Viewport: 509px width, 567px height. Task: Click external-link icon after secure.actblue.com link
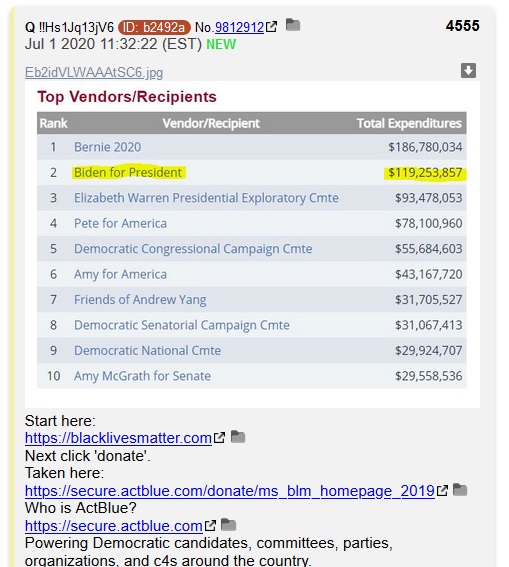(210, 525)
